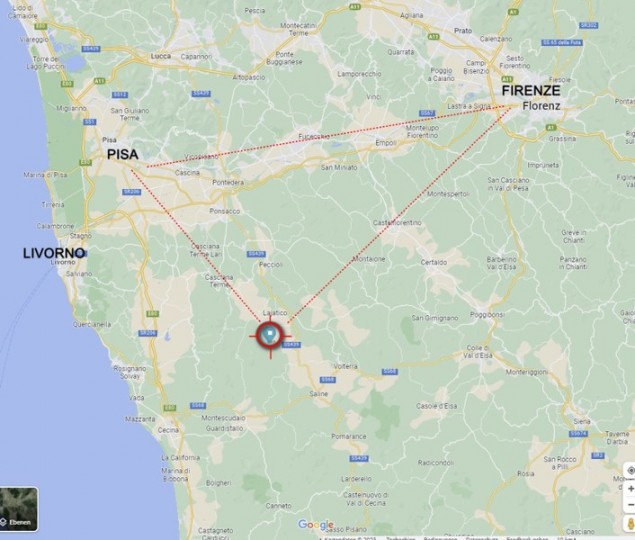Select the PISA city label
This screenshot has height=540, width=635.
(x=122, y=154)
